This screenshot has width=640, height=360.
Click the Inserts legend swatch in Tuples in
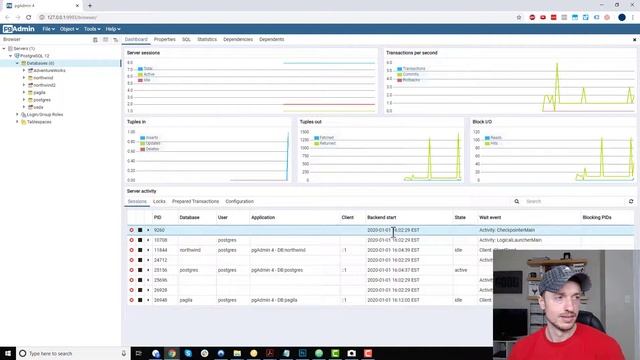(142, 138)
